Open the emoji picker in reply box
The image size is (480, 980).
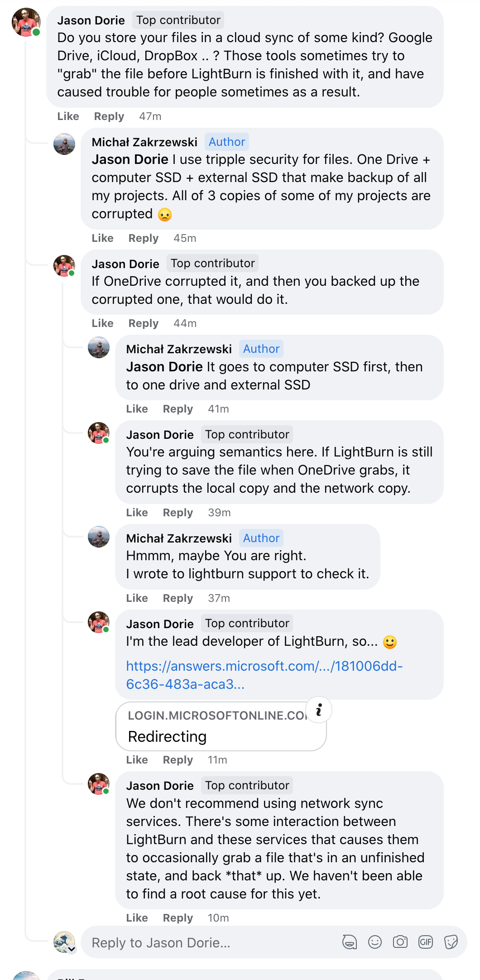click(x=375, y=942)
